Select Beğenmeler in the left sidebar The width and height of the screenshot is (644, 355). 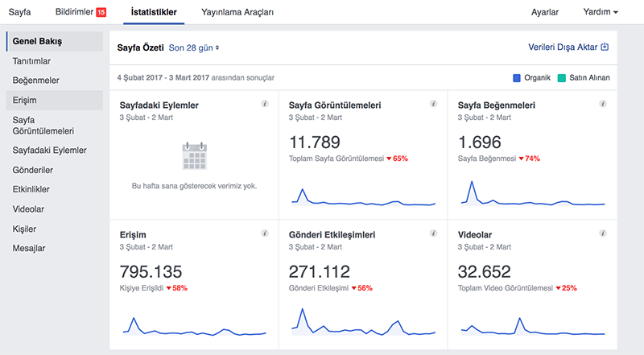pos(35,80)
